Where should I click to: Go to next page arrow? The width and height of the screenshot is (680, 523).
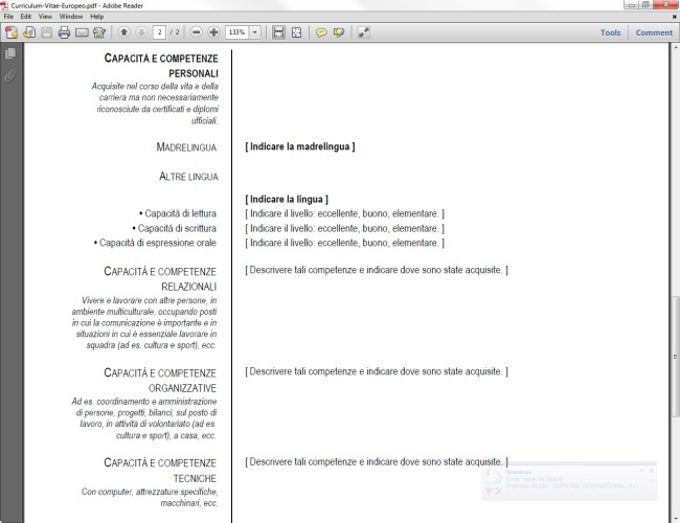141,32
